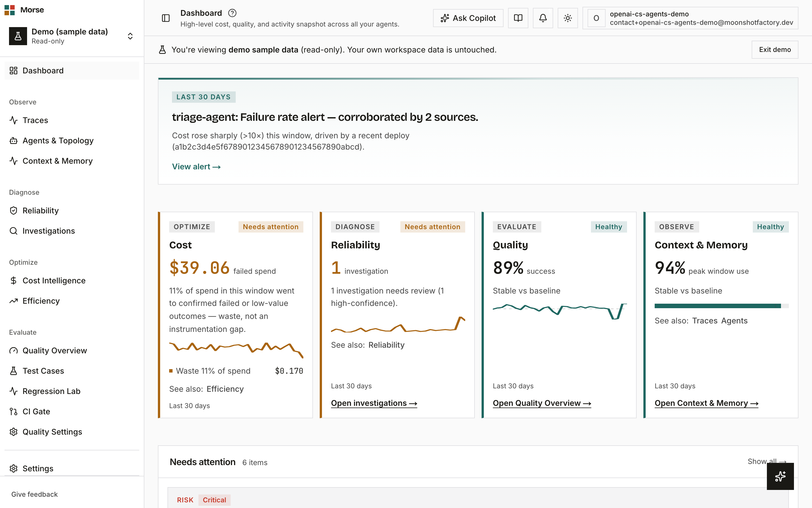
Task: Open notifications bell icon
Action: click(x=543, y=18)
